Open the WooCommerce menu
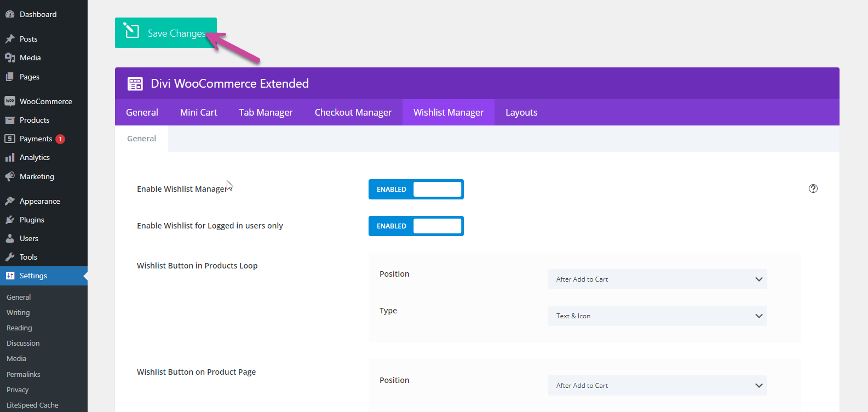The image size is (868, 412). 44,101
